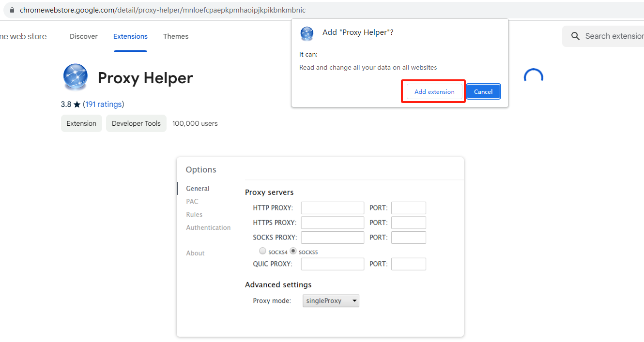Expand the PAC settings section
Image resolution: width=644 pixels, height=342 pixels.
point(192,201)
